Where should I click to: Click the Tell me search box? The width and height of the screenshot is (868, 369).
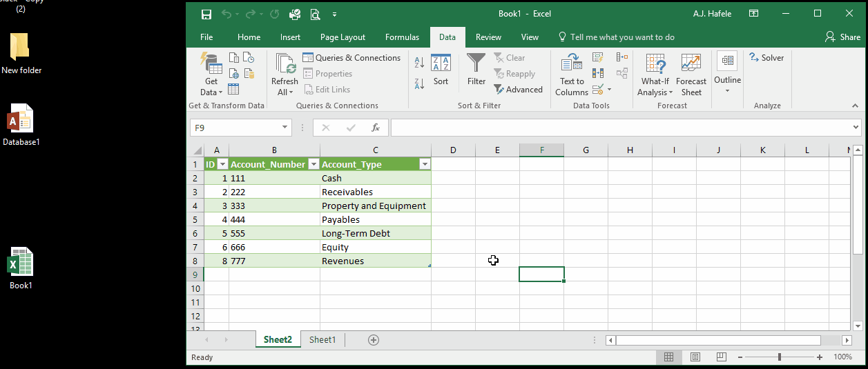616,37
